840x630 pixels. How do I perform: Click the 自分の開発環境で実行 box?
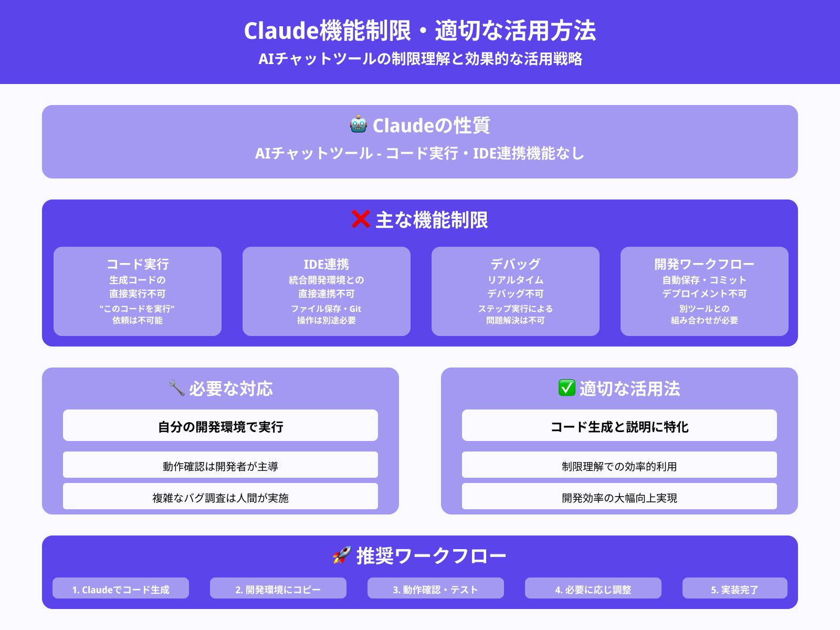point(220,425)
